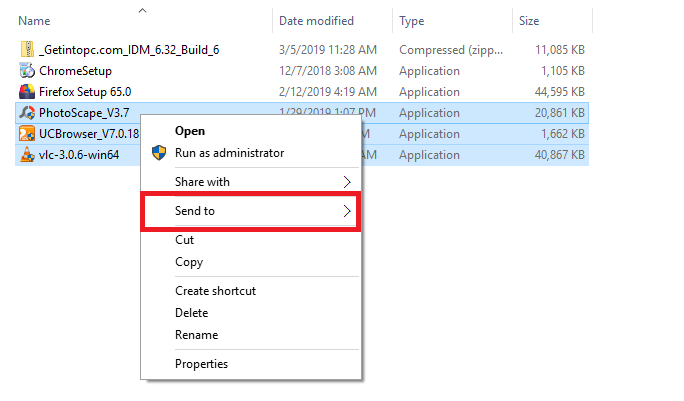Sort by the Date modified column header

point(316,21)
